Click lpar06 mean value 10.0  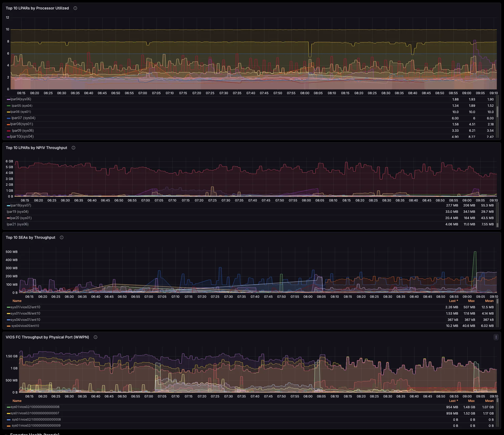(x=490, y=112)
